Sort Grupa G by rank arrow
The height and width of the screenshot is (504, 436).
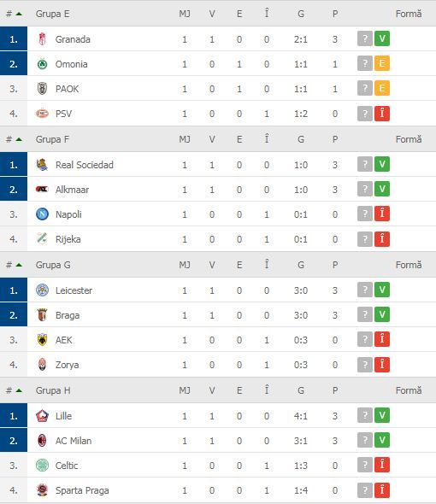pyautogui.click(x=19, y=265)
